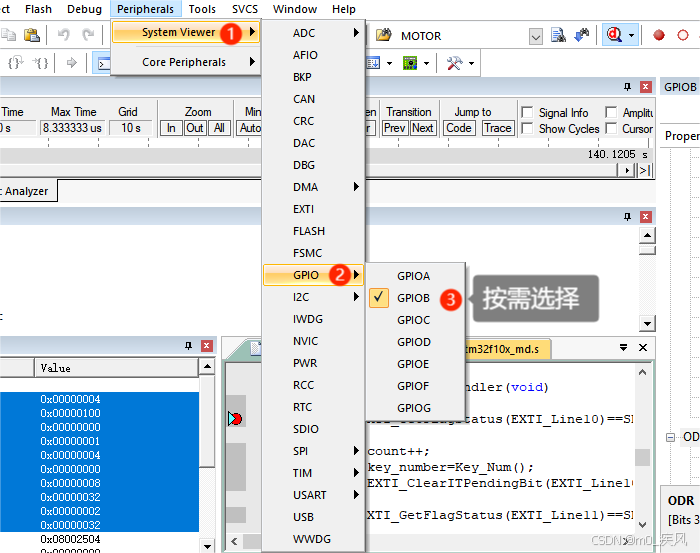Close the stm32f10x_md.s editor tab
This screenshot has height=553, width=700.
click(x=643, y=348)
